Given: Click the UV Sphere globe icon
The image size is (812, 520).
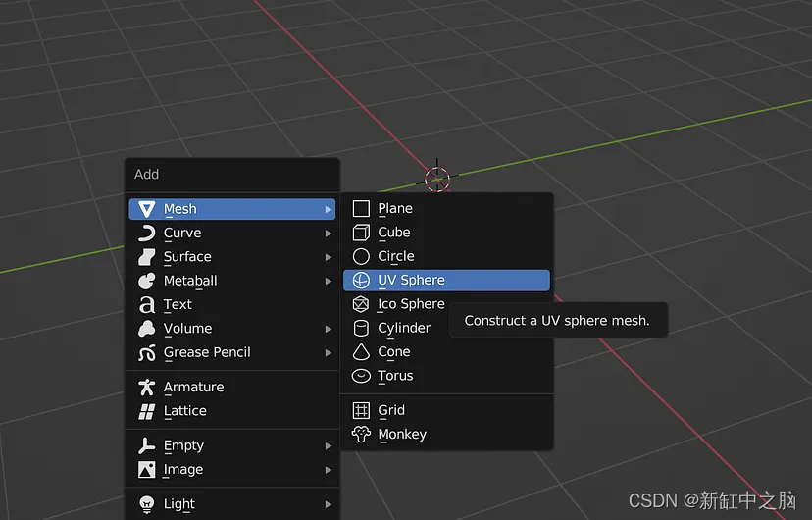Looking at the screenshot, I should pos(361,281).
